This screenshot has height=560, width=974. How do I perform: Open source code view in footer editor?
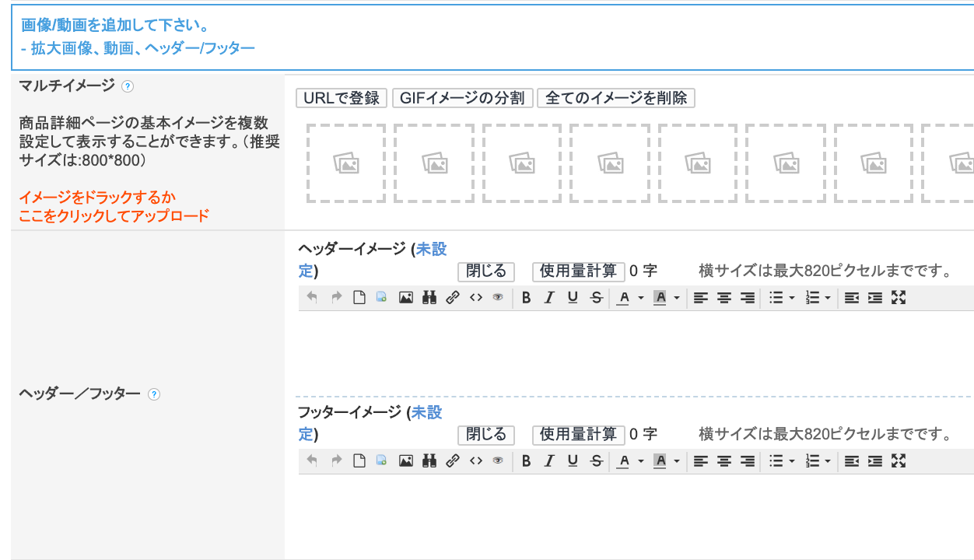pos(475,461)
